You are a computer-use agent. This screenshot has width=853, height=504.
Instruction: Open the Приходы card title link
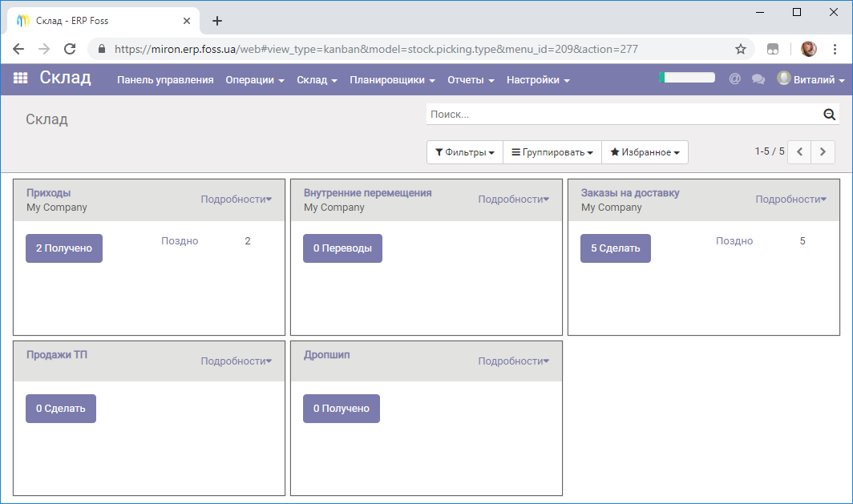click(x=48, y=193)
